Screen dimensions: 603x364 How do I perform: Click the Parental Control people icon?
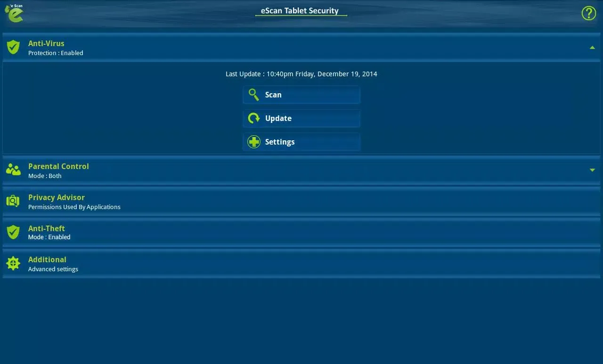click(13, 170)
